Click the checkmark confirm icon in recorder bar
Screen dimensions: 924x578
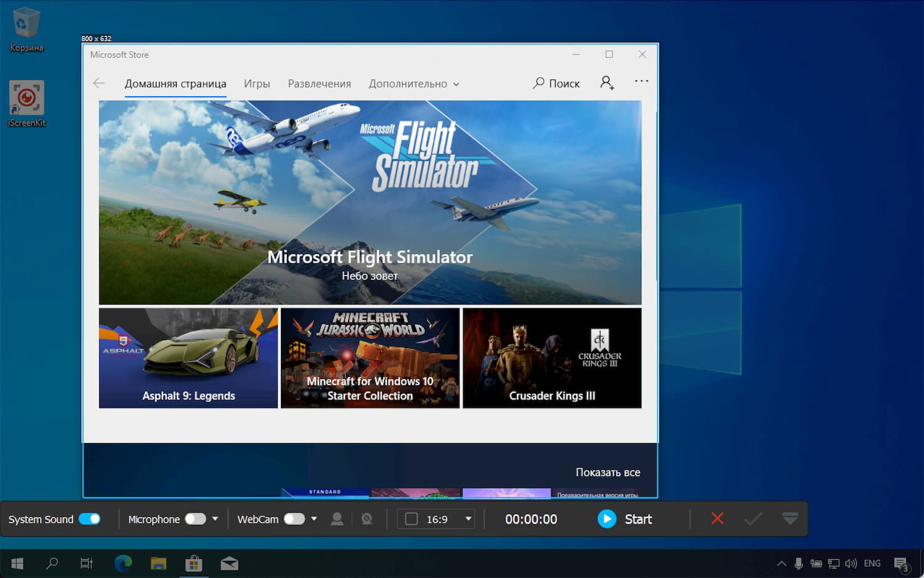coord(753,519)
